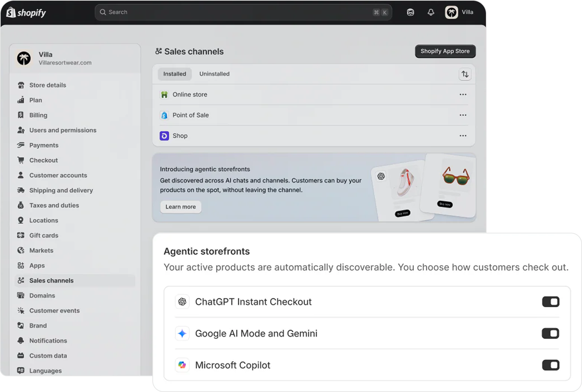Click the Custom data icon

[21, 356]
